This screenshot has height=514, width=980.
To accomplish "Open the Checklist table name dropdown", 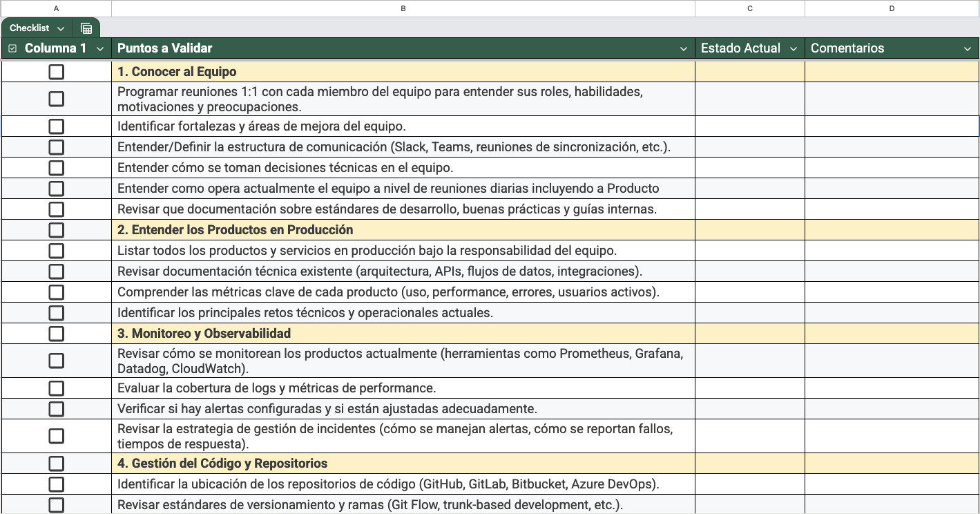I will tap(61, 28).
